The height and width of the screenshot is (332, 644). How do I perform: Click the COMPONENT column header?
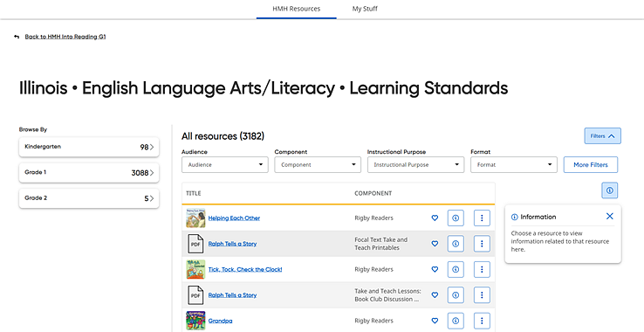(x=373, y=193)
